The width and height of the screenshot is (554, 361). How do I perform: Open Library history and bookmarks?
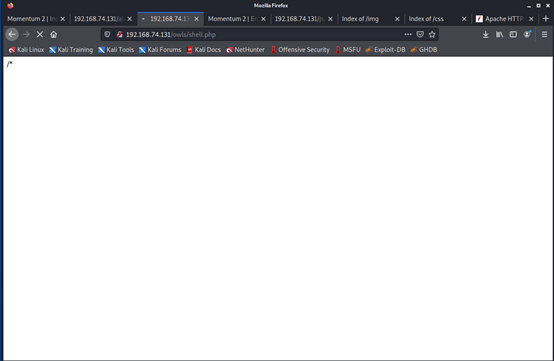click(x=499, y=34)
